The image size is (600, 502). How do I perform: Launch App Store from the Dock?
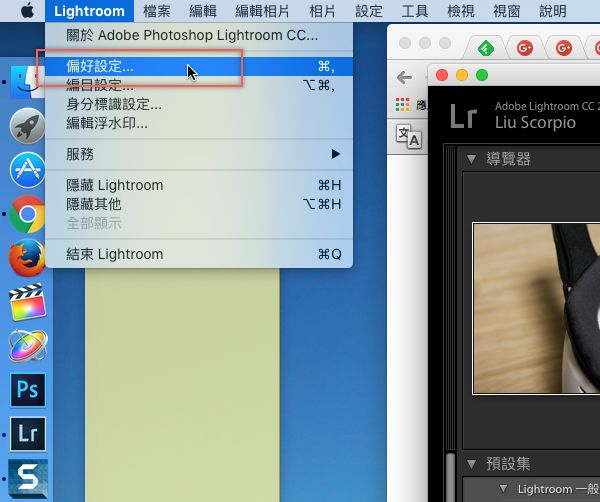point(27,170)
